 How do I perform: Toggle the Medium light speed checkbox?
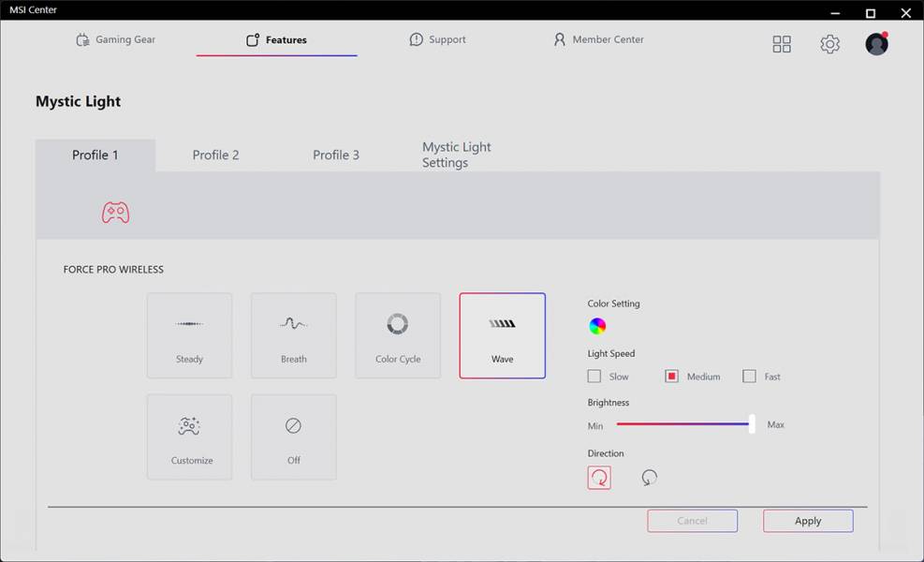click(671, 377)
